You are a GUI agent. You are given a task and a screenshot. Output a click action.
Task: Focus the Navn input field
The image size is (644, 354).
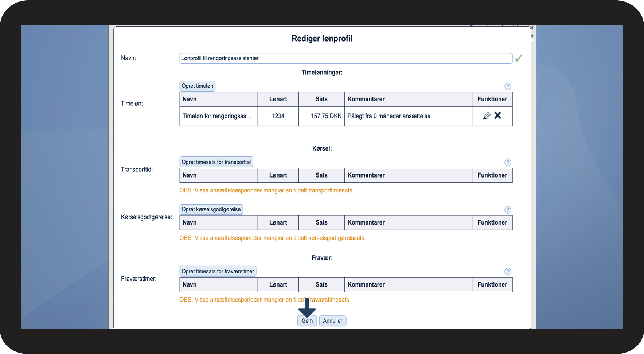(346, 58)
